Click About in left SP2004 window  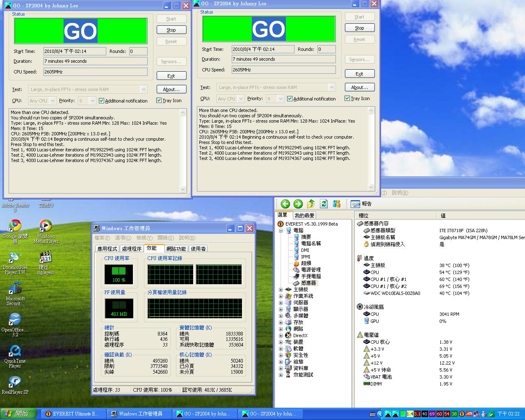pyautogui.click(x=171, y=89)
